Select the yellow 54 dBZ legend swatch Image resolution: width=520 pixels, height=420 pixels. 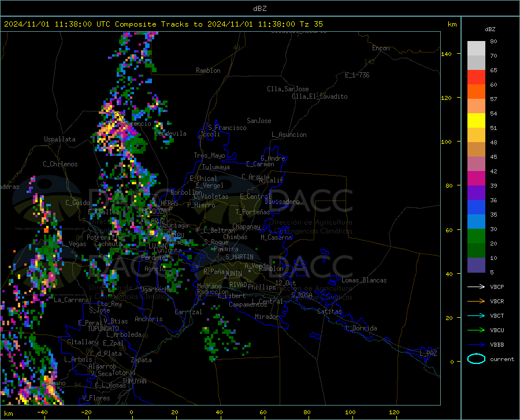pos(476,121)
